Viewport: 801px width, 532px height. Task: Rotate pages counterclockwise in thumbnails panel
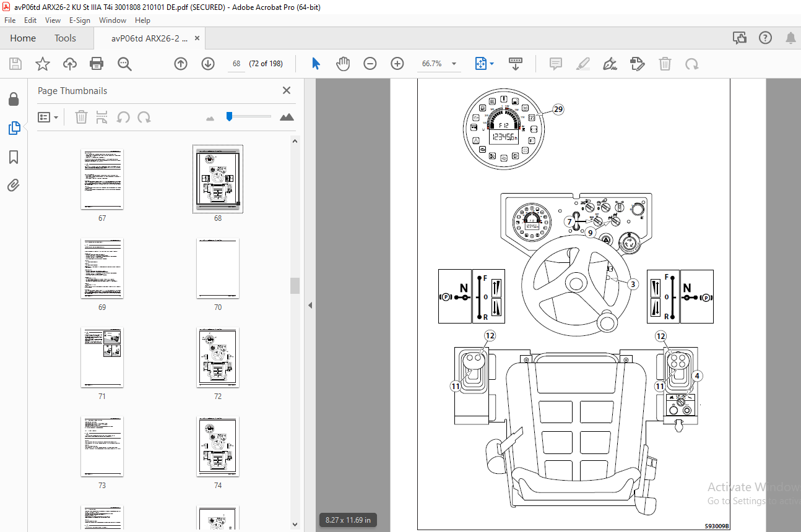(x=123, y=117)
